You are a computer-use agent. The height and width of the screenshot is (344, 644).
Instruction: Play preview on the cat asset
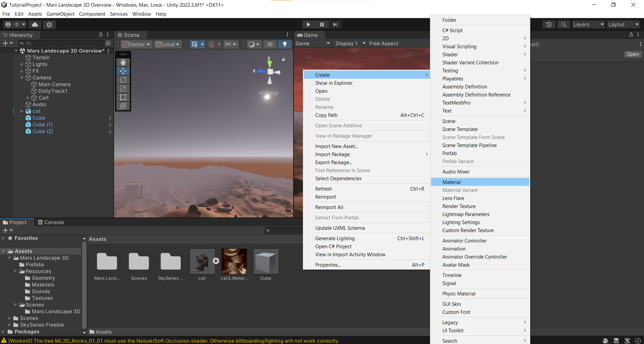click(x=216, y=261)
